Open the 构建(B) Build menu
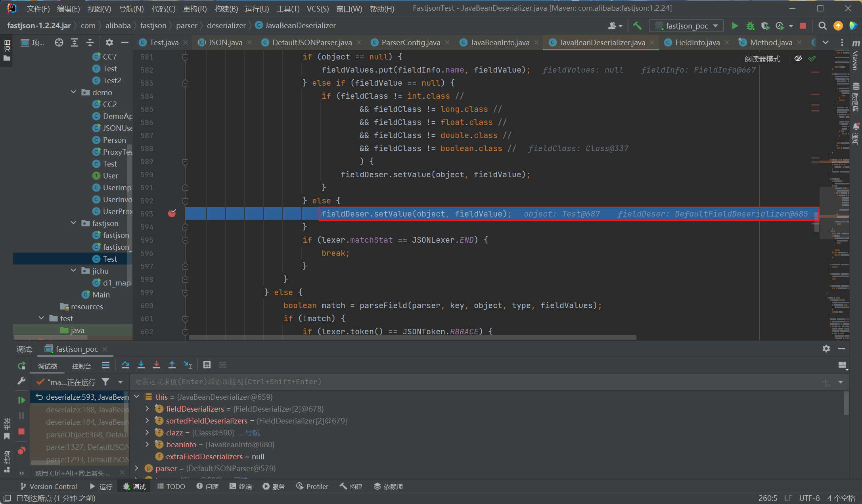The image size is (862, 504). 226,9
